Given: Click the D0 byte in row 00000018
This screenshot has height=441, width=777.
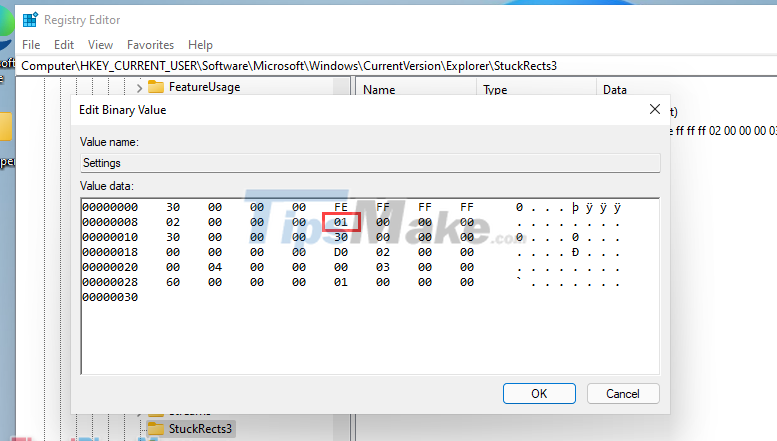Looking at the screenshot, I should 341,252.
